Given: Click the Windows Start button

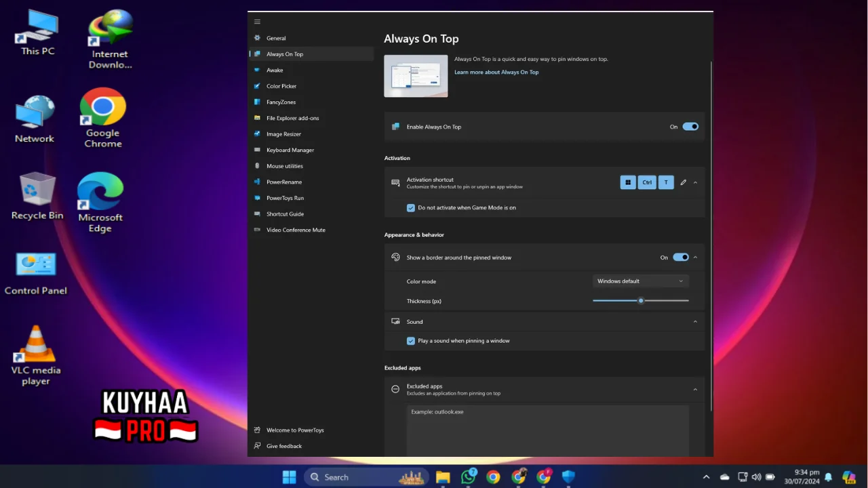Looking at the screenshot, I should click(x=289, y=477).
